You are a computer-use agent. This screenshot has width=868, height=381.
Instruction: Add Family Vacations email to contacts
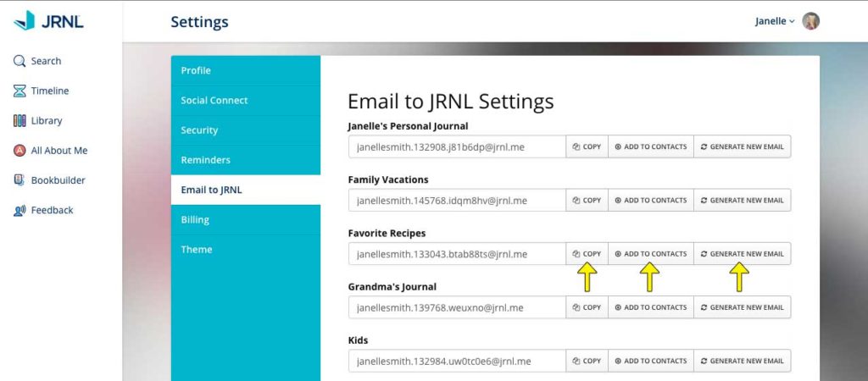click(x=651, y=200)
